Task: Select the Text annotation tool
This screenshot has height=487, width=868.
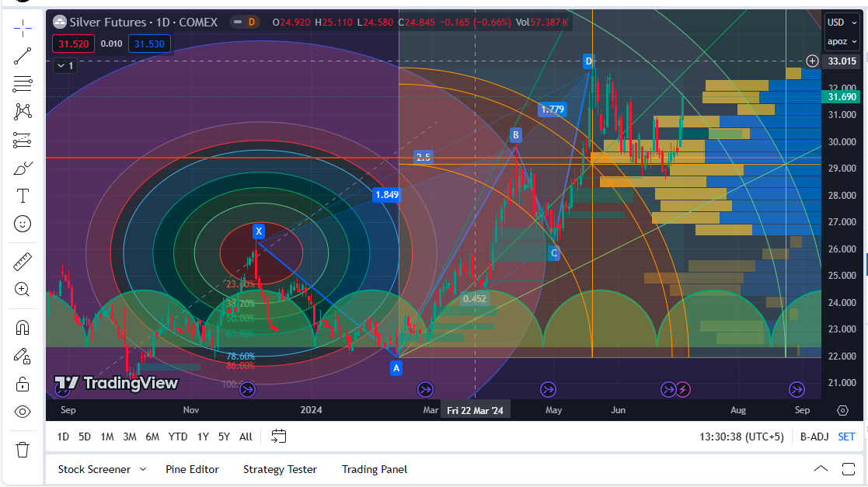Action: (x=23, y=196)
